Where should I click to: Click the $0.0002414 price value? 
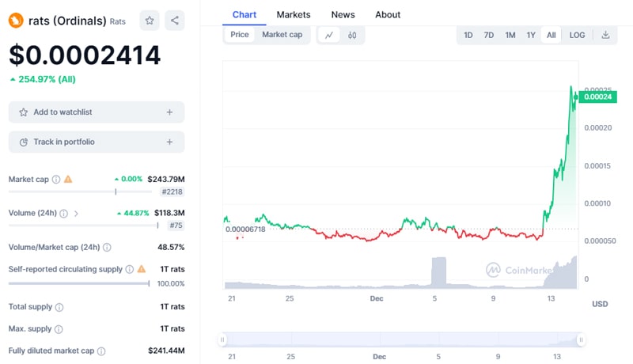point(85,55)
